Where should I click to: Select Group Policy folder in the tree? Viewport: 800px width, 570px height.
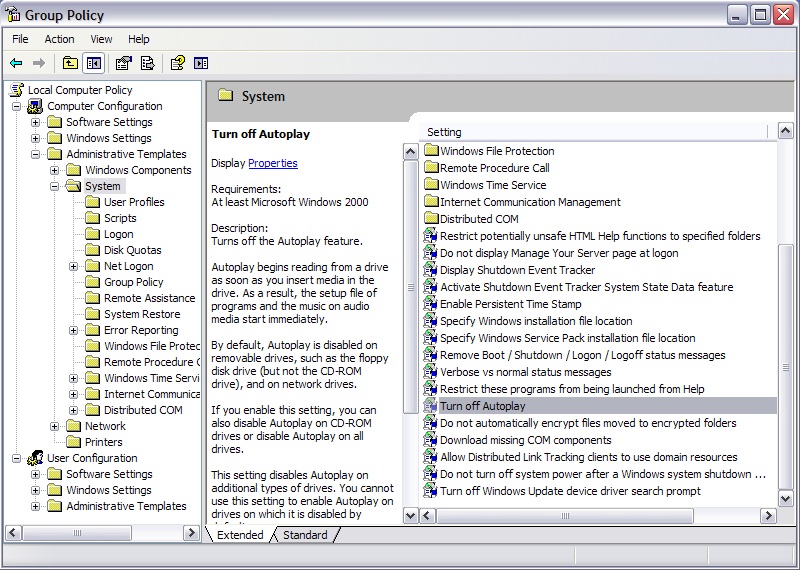(x=133, y=282)
